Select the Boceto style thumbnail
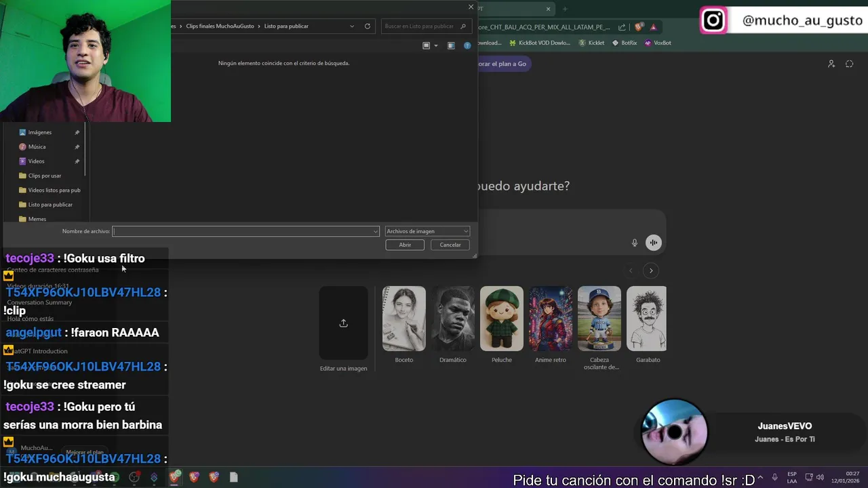This screenshot has height=488, width=868. pos(404,319)
